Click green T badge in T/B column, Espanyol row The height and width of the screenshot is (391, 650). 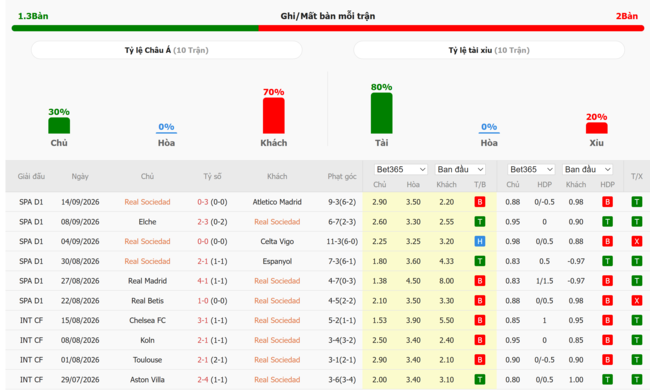click(480, 261)
